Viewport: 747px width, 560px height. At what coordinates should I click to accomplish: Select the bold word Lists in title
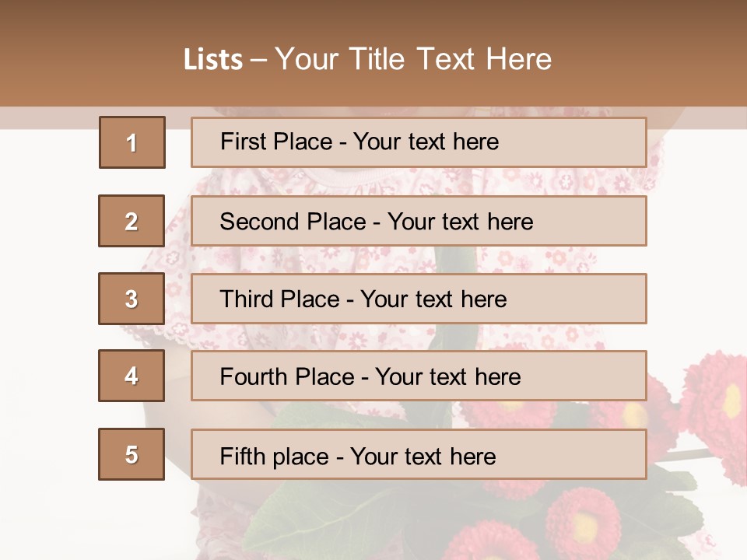(x=213, y=60)
